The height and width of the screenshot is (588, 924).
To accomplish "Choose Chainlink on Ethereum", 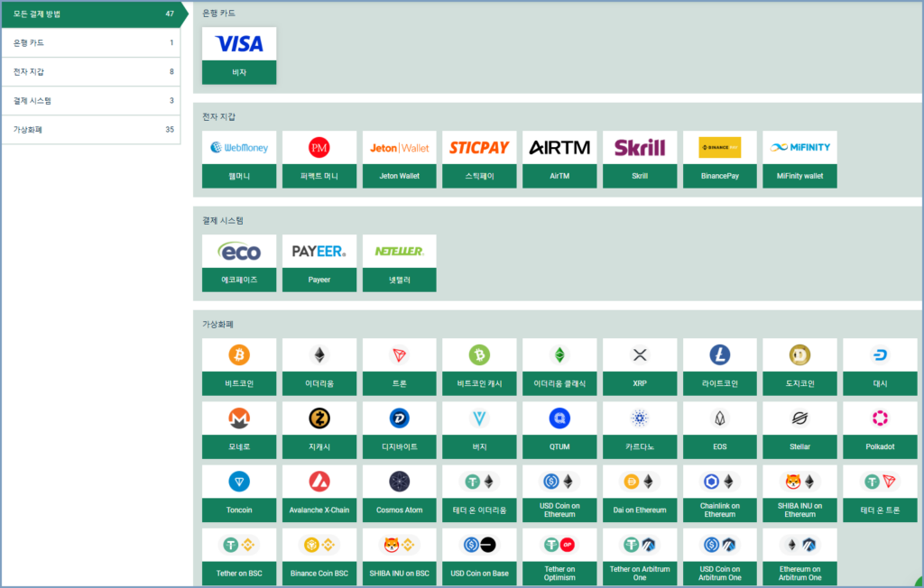I will pyautogui.click(x=719, y=493).
